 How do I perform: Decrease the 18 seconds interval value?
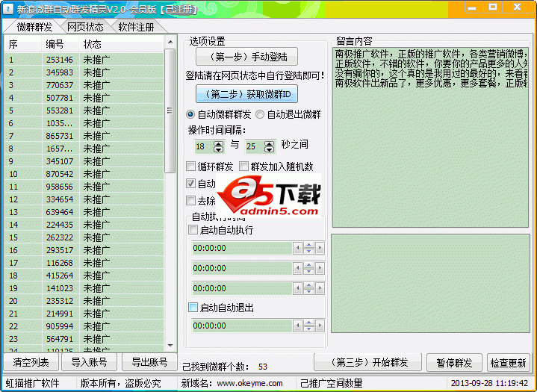[218, 149]
